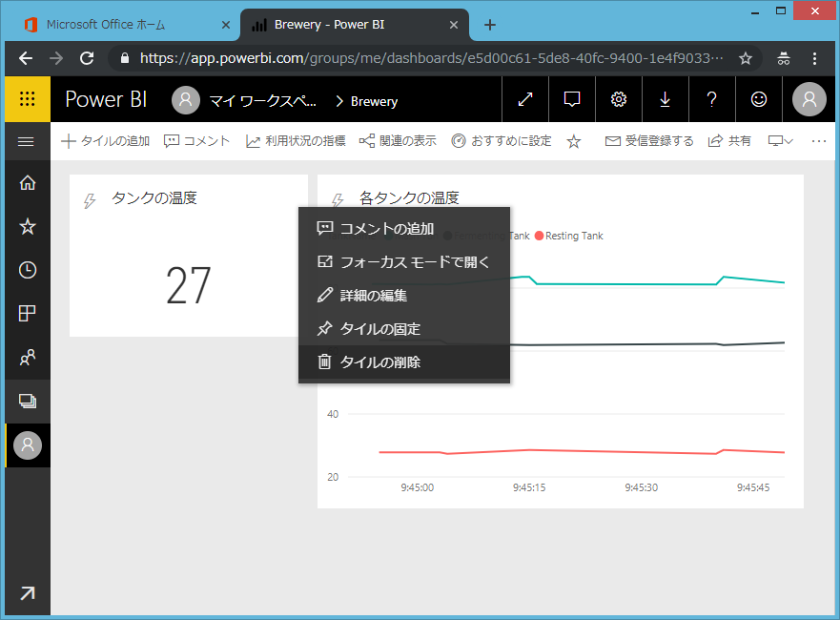
Task: Open the download menu in header
Action: pos(666,99)
